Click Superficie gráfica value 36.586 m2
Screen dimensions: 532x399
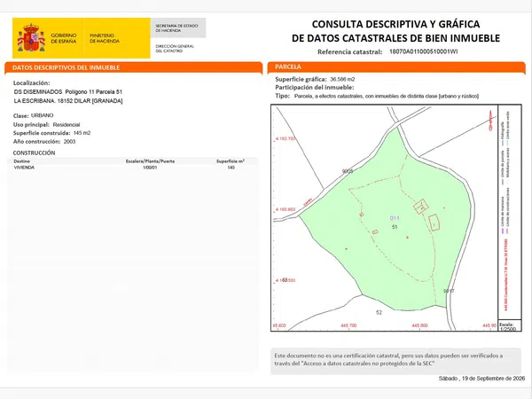coord(342,80)
